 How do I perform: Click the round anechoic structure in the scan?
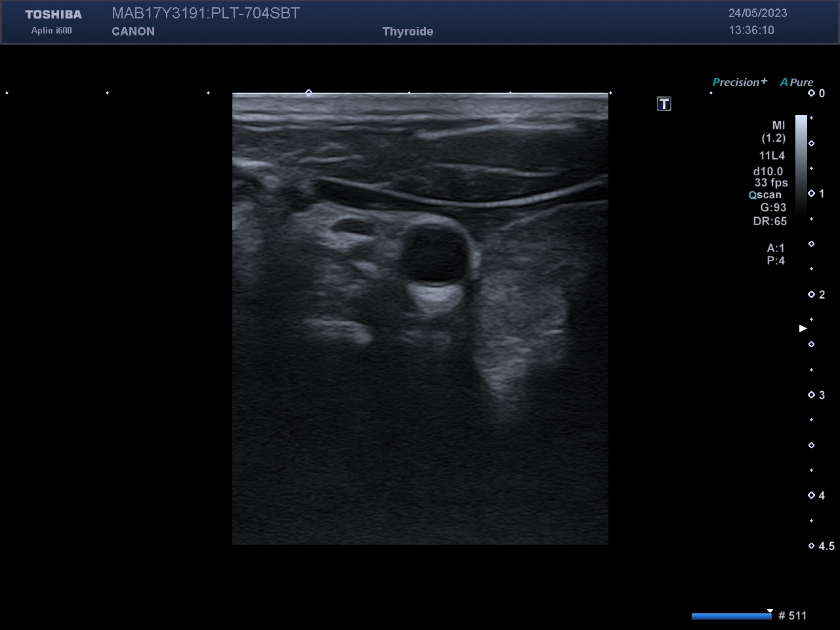click(432, 253)
